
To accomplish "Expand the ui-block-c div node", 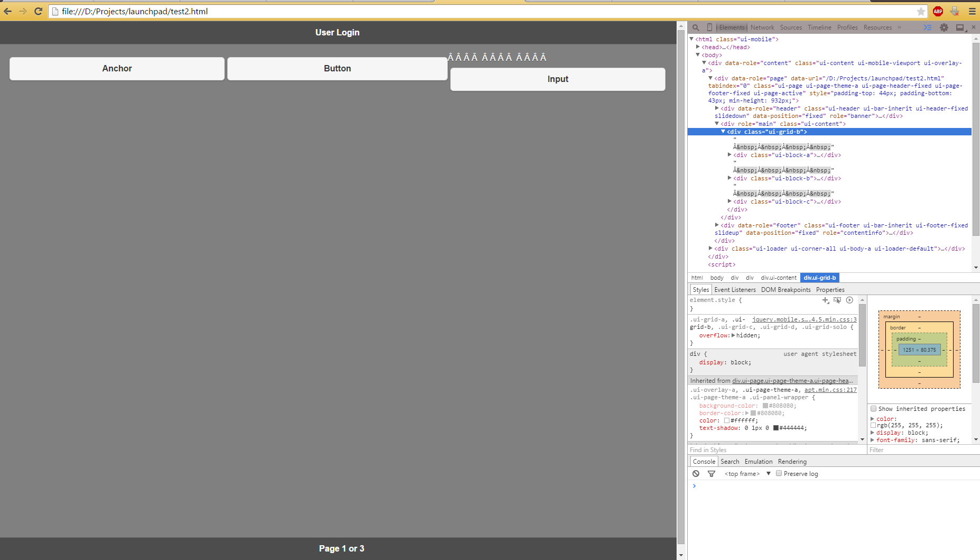I will (x=729, y=201).
